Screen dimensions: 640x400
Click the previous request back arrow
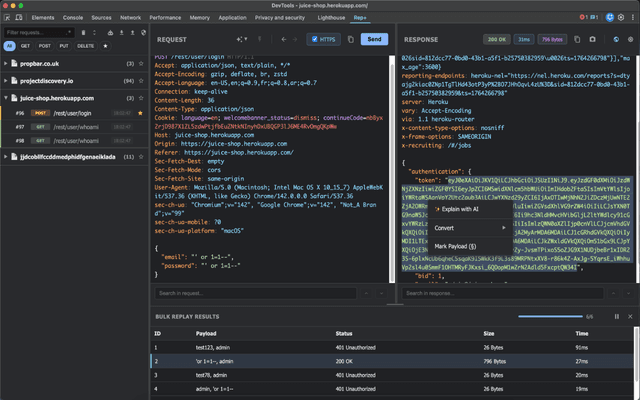click(x=284, y=39)
